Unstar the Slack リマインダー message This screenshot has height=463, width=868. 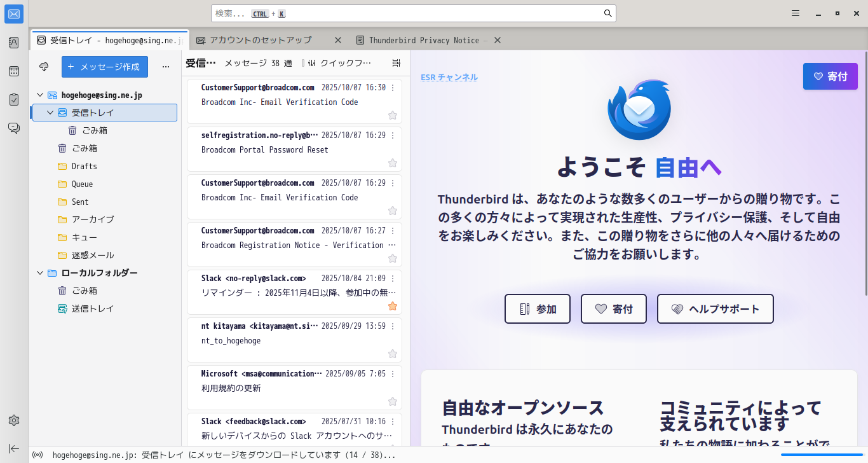click(393, 306)
